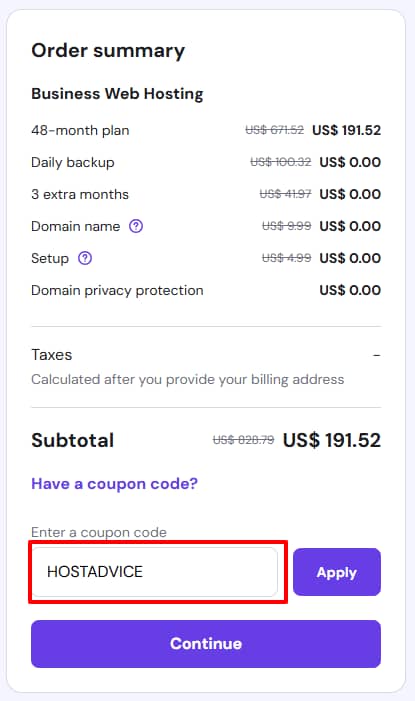
Task: Click the Business Web Hosting title
Action: 117,94
